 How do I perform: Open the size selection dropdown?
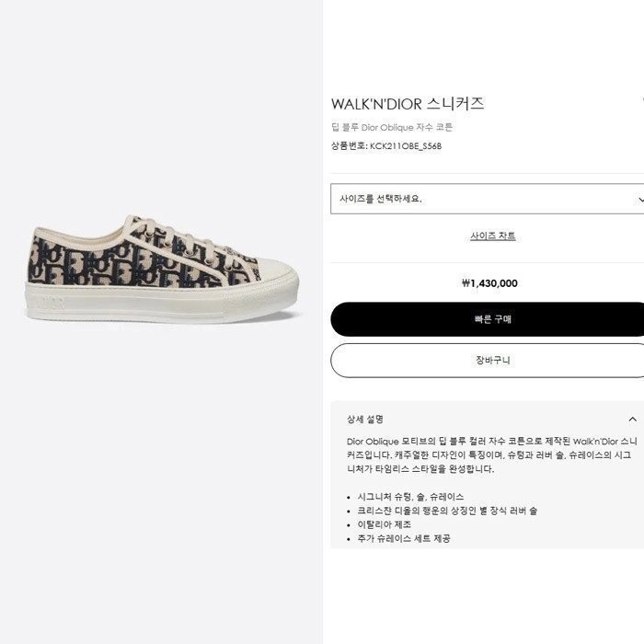(488, 199)
